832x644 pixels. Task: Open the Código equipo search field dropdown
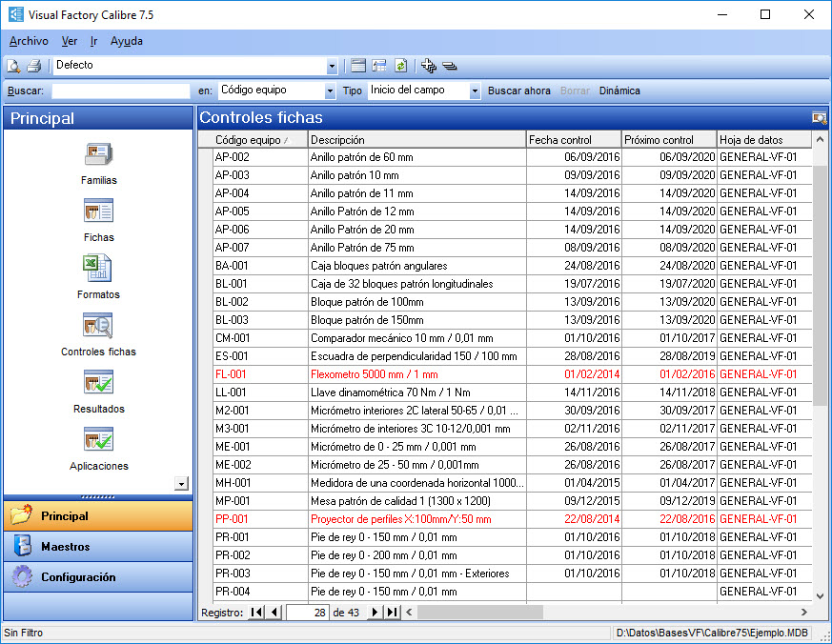330,91
